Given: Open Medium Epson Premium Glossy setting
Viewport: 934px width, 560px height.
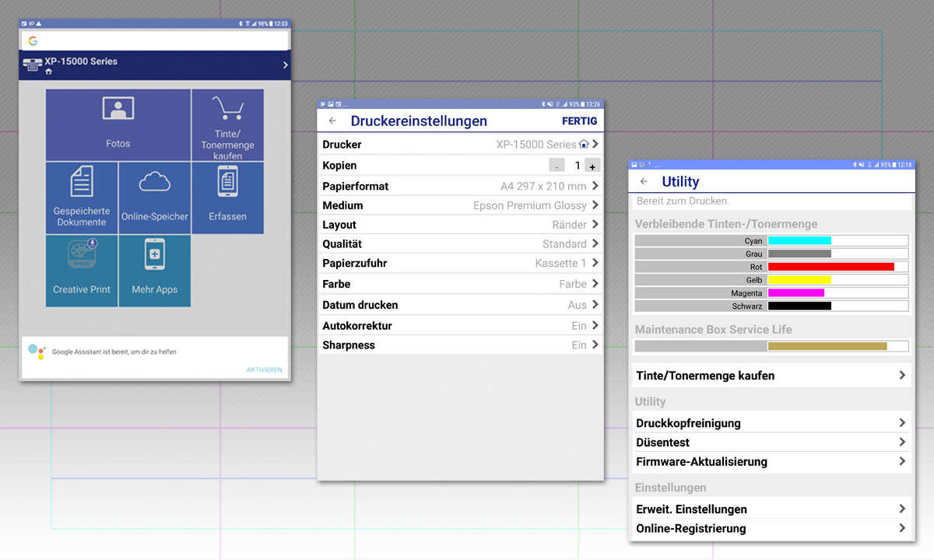Looking at the screenshot, I should coord(461,205).
